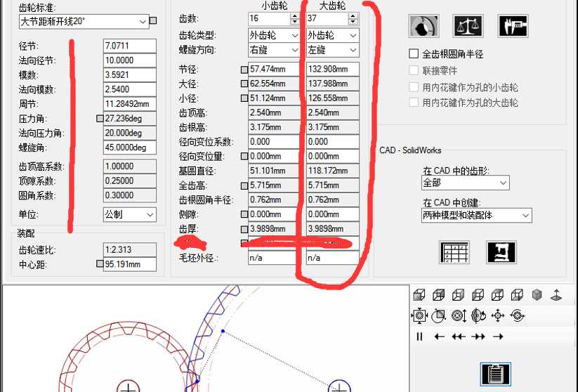
Task: Toggle the small box next to 压力角
Action: click(100, 119)
